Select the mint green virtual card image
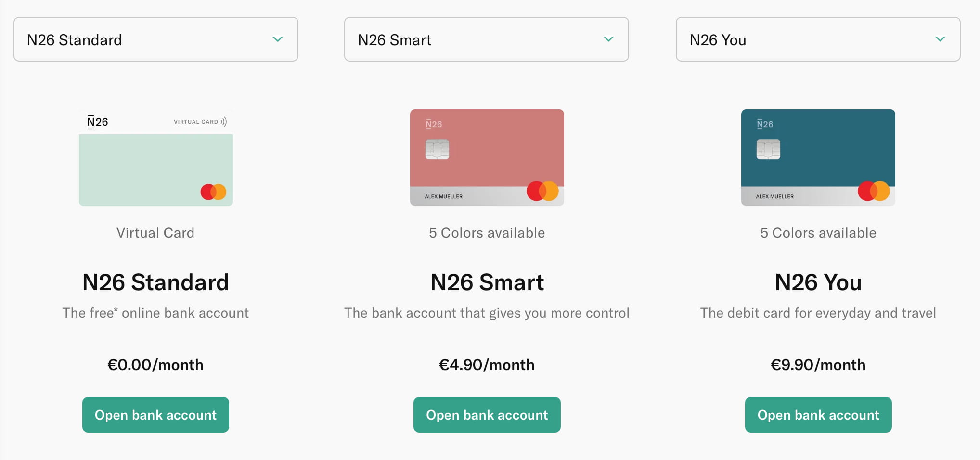The width and height of the screenshot is (980, 460). 155,164
